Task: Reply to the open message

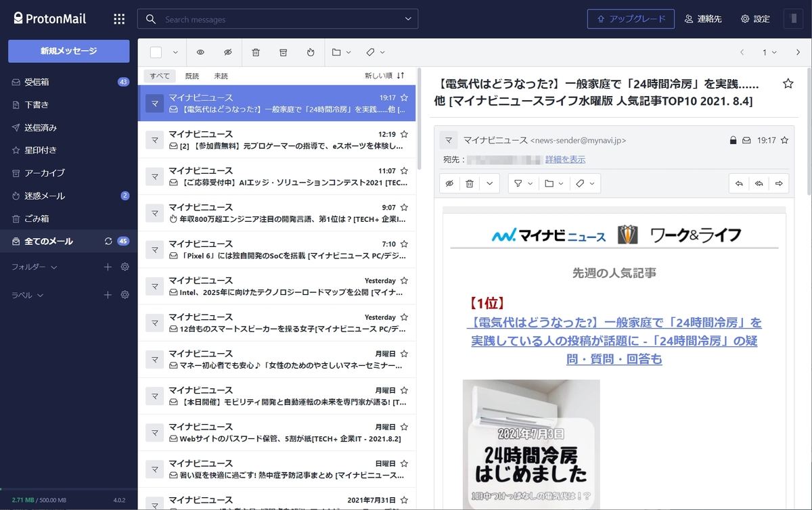Action: tap(739, 183)
